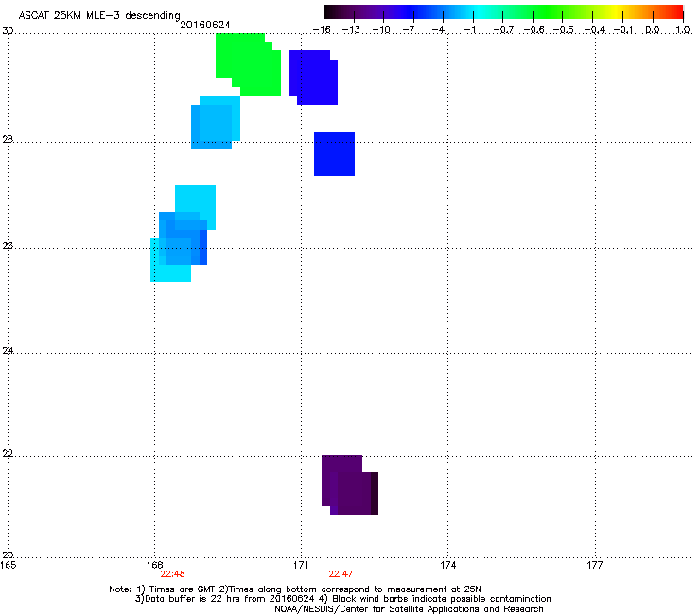Click the red time stamp 22:48
The image size is (700, 615).
173,574
